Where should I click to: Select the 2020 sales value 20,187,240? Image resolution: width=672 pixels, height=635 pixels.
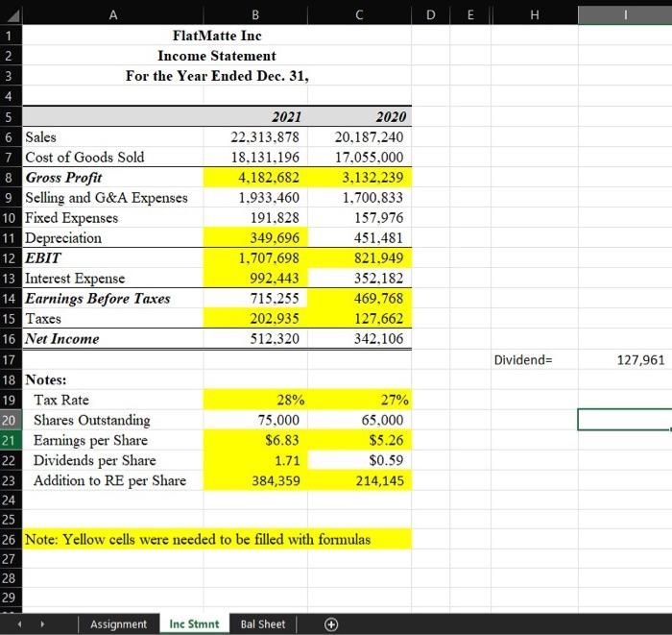click(x=360, y=137)
